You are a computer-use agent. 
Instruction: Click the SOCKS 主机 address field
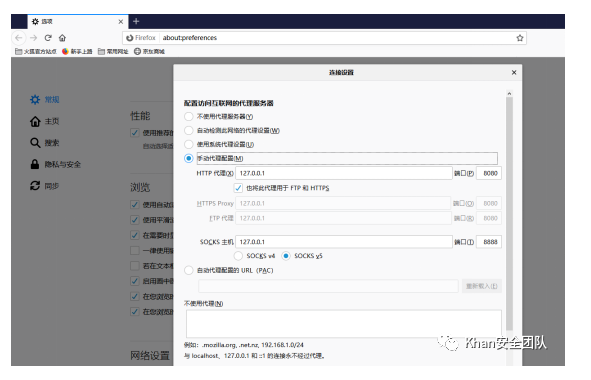[344, 242]
